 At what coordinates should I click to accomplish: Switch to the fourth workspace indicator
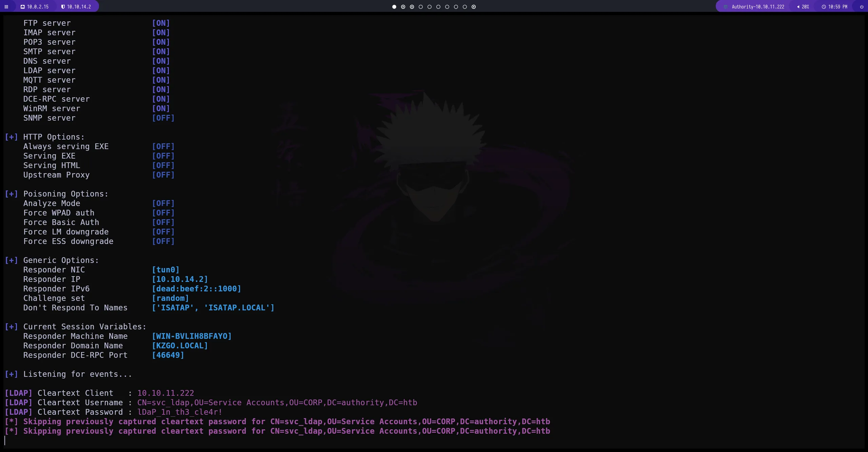click(420, 7)
